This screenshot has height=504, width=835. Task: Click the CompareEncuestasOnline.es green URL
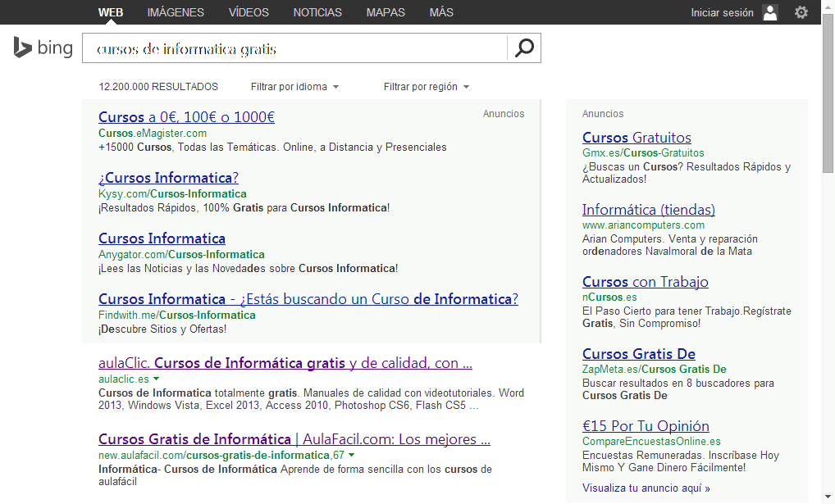pyautogui.click(x=651, y=441)
